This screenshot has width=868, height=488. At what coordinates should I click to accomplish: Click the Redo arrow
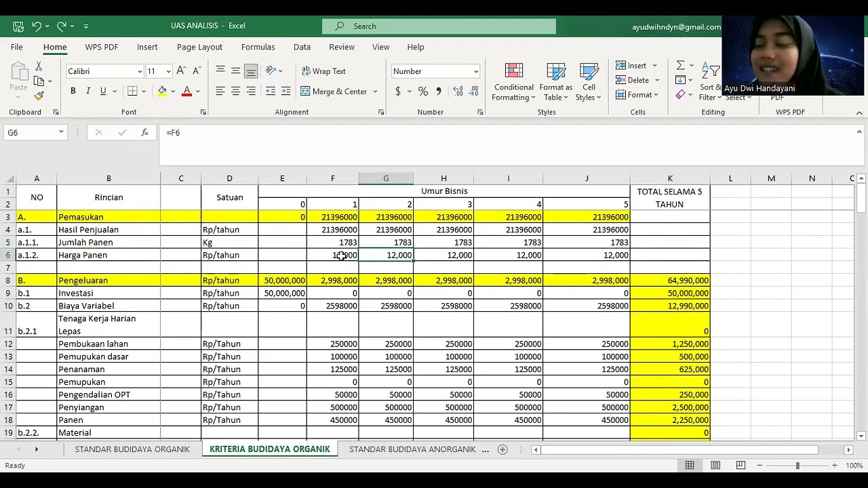coord(61,26)
